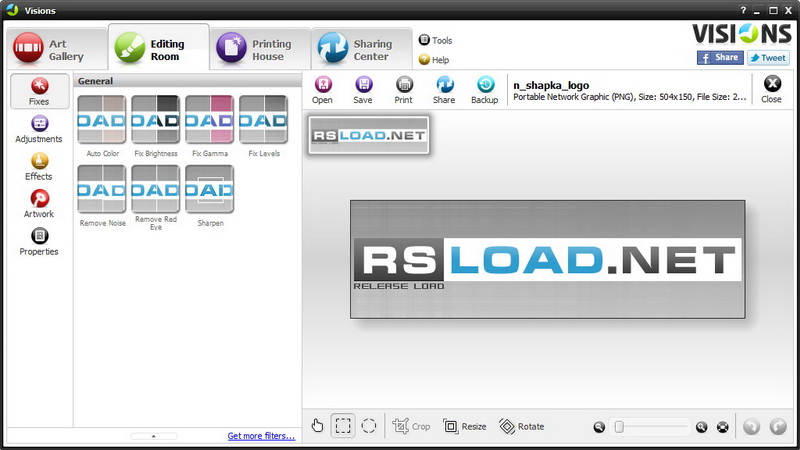Click the zoom in magnifier icon
Screen dimensions: 800x450
702,427
